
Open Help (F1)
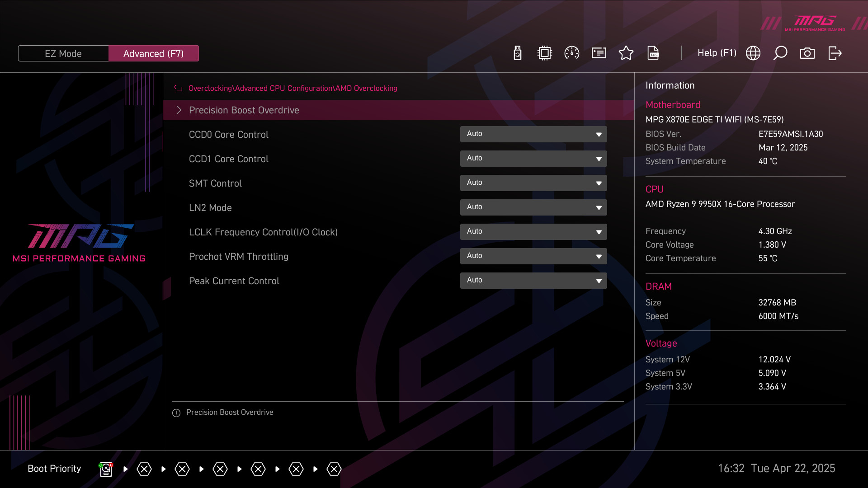717,53
